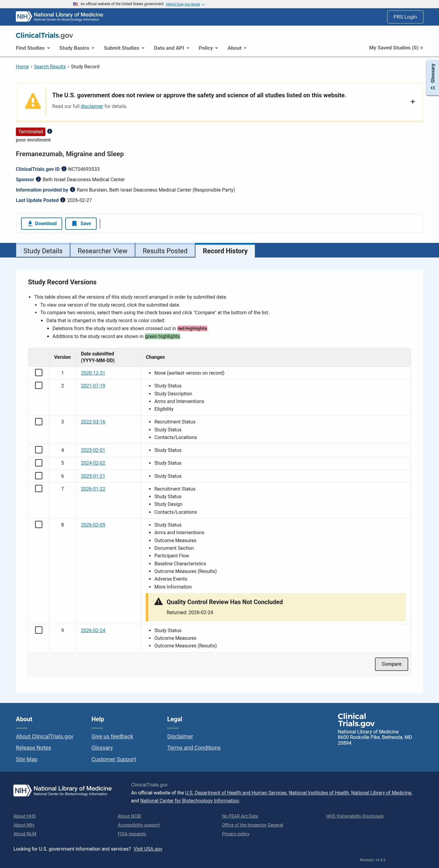Click the info icon beside Terminated status
439x868 pixels.
click(x=50, y=131)
